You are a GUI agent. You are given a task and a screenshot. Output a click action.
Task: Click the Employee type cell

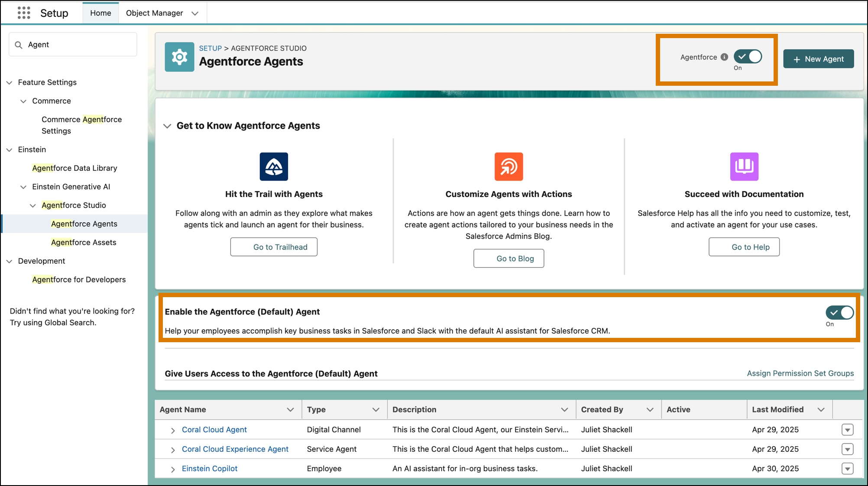(324, 469)
